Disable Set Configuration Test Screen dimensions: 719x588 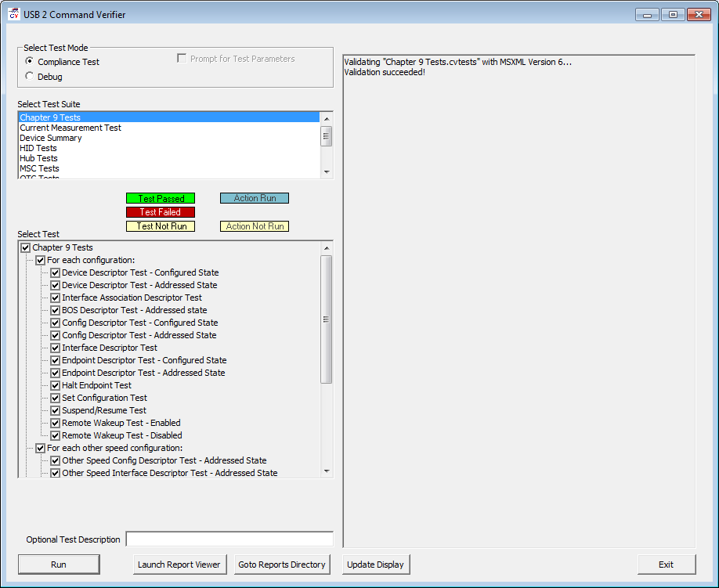click(55, 398)
